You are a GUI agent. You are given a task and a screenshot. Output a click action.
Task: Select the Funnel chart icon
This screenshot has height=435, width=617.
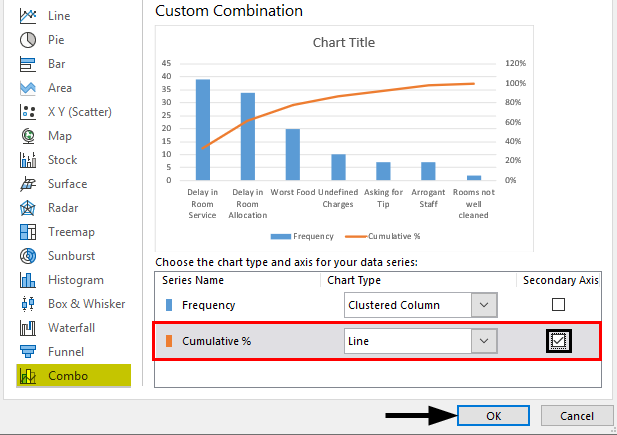pyautogui.click(x=28, y=352)
